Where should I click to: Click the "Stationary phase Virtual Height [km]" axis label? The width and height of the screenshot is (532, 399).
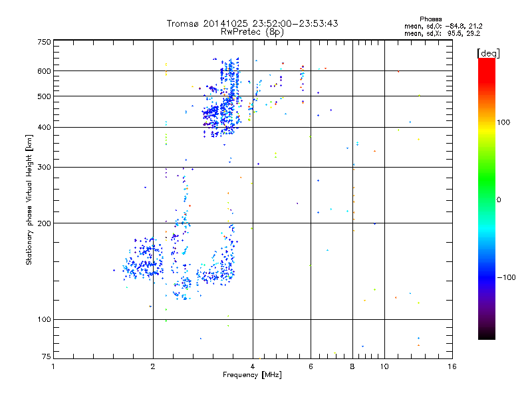[x=29, y=199]
